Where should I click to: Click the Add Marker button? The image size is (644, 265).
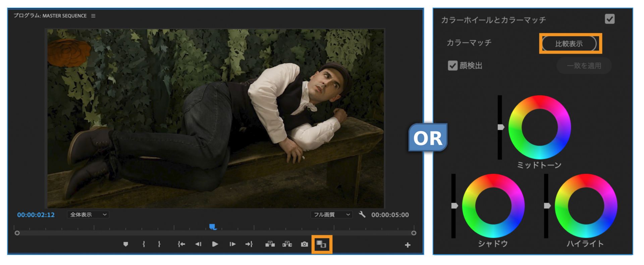pos(126,244)
